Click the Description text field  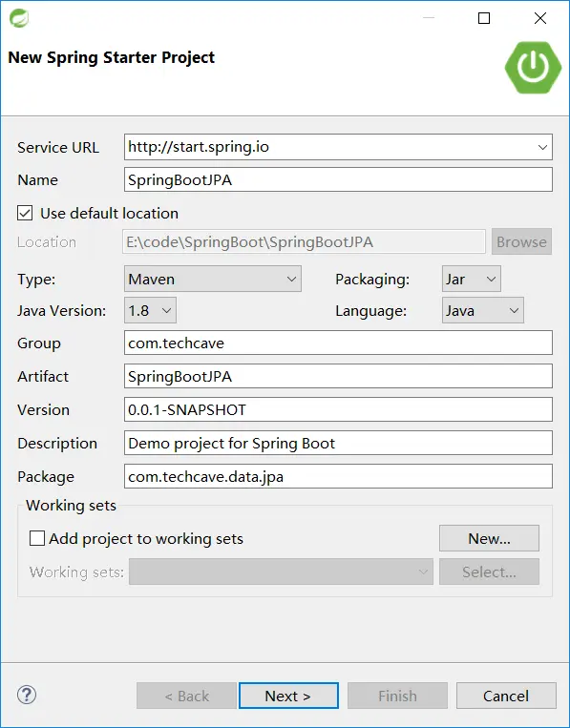point(338,443)
